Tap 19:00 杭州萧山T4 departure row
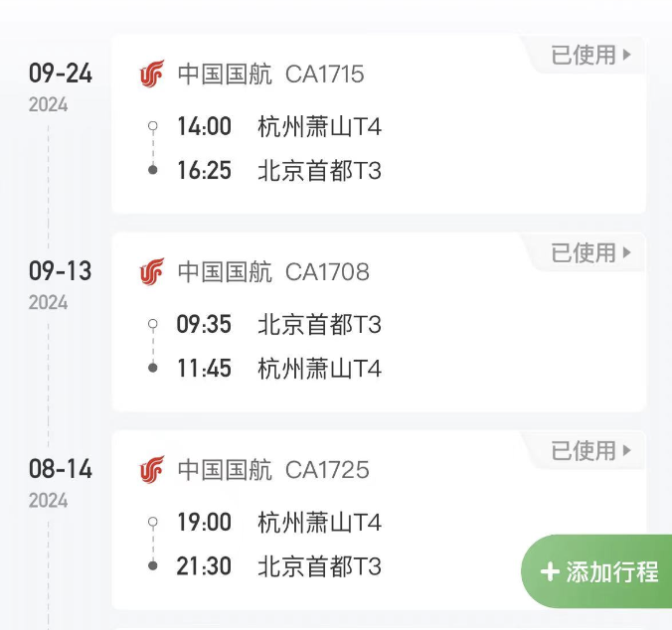Viewport: 672px width, 630px height. coord(278,523)
